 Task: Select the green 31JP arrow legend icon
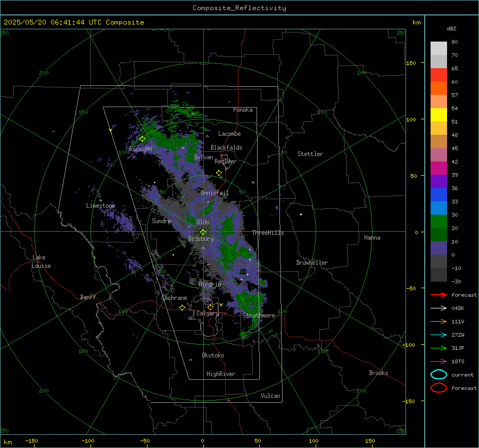point(439,348)
